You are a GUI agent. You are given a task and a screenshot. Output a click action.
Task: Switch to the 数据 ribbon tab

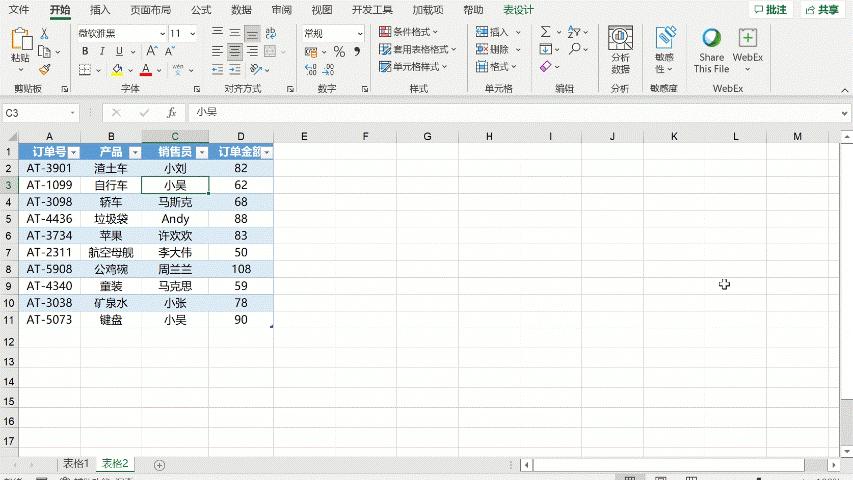click(241, 10)
